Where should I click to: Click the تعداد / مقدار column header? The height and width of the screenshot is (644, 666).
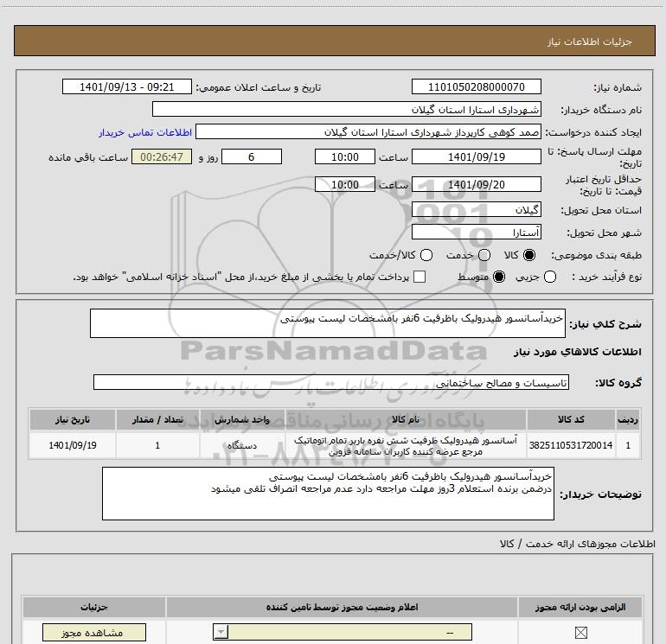pos(157,419)
